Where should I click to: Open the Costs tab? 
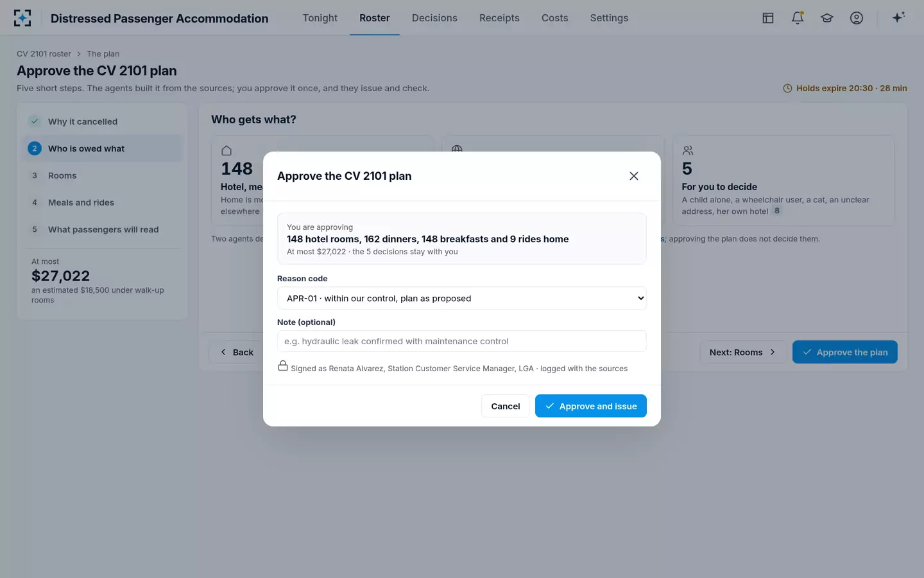click(x=555, y=18)
